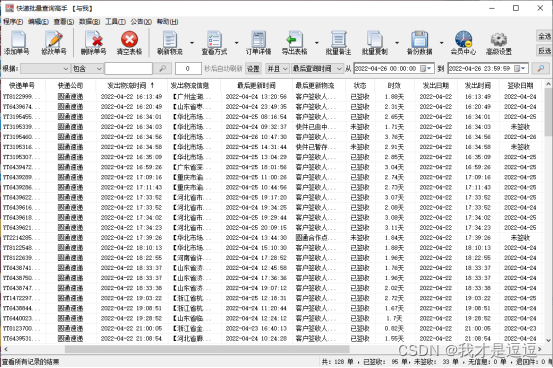This screenshot has width=553, height=368.
Task: Open the 包含 condition dropdown
Action: coord(87,68)
